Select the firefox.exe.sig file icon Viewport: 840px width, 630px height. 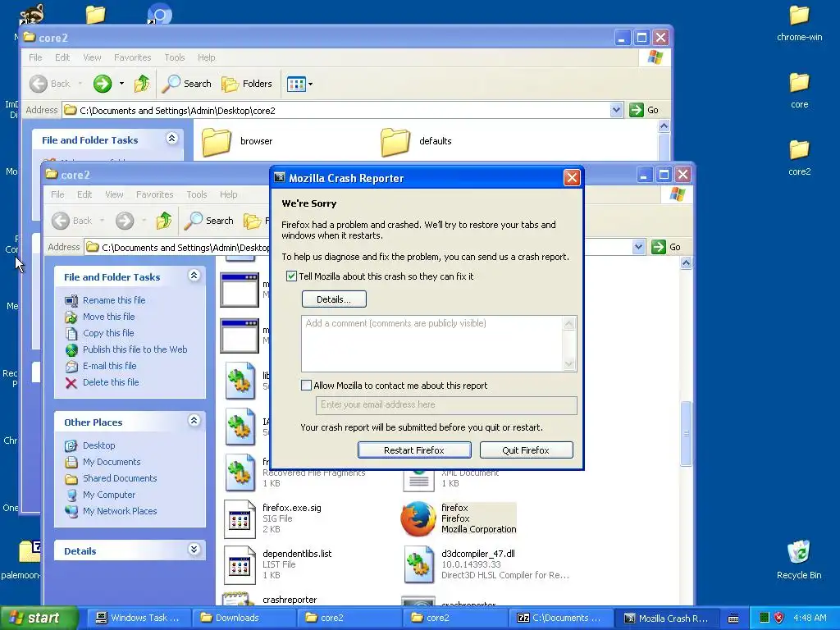click(x=240, y=518)
